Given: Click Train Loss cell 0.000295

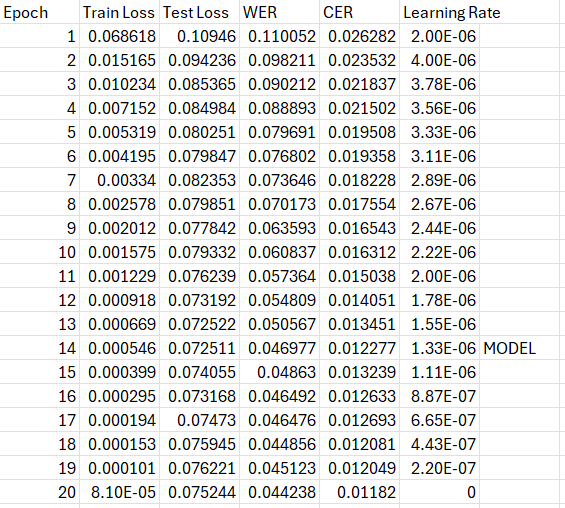Looking at the screenshot, I should pos(119,396).
